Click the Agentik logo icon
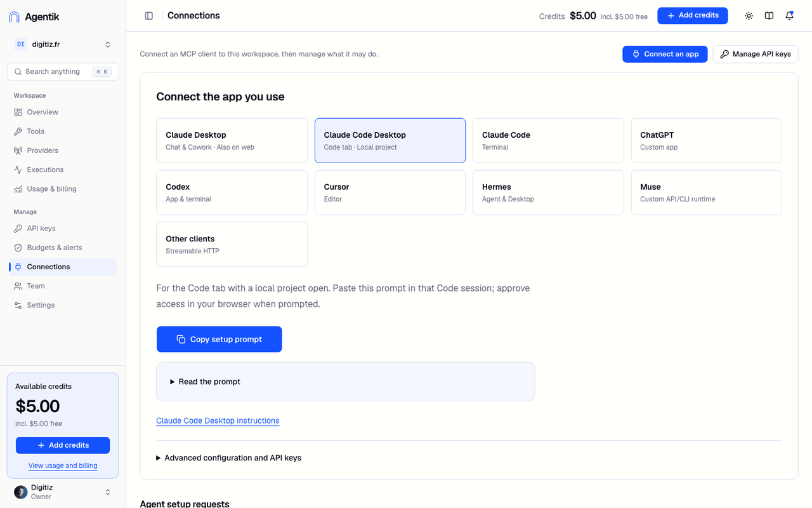Screen dimensions: 812x508 pyautogui.click(x=14, y=17)
